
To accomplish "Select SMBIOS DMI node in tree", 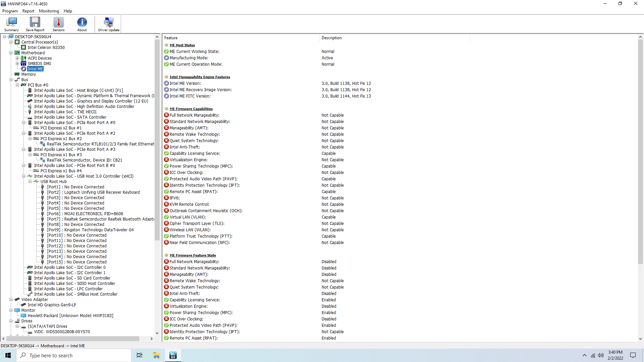I will (39, 63).
